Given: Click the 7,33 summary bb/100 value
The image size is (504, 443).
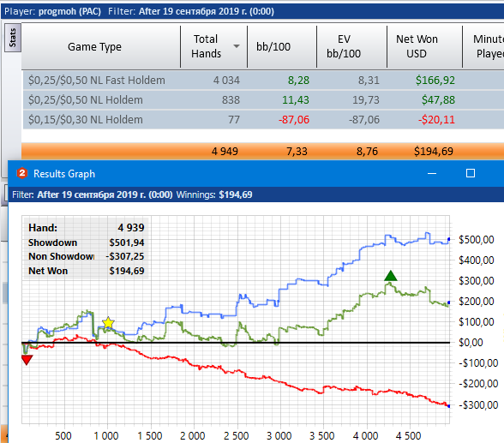Looking at the screenshot, I should 297,152.
